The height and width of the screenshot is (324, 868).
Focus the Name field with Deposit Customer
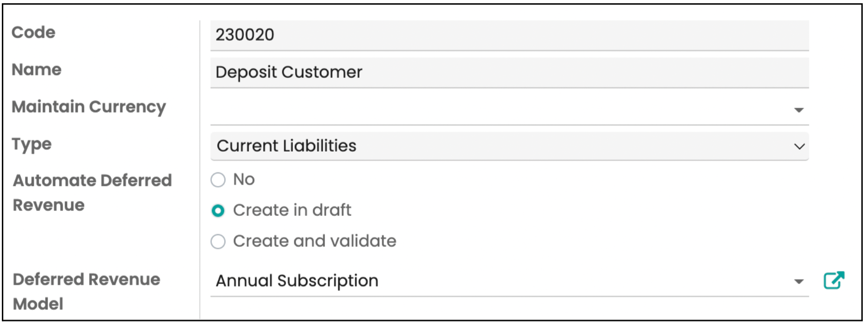[x=509, y=72]
